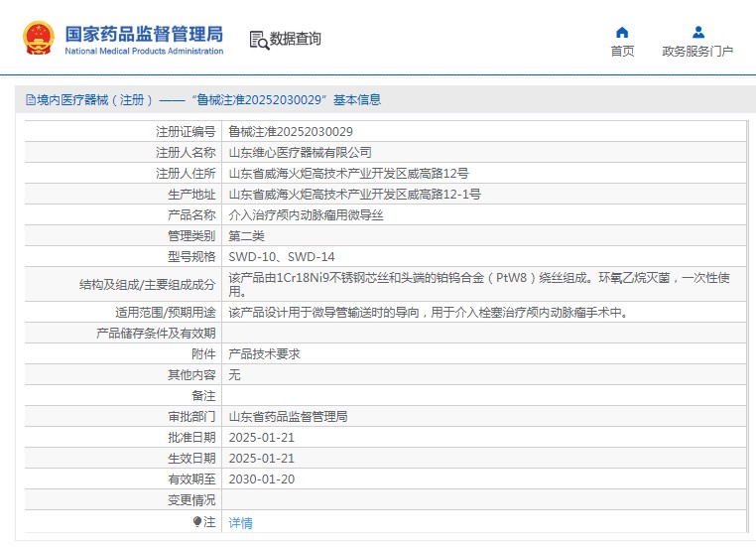Click the 数据查询 label
756x547 pixels.
tap(295, 39)
